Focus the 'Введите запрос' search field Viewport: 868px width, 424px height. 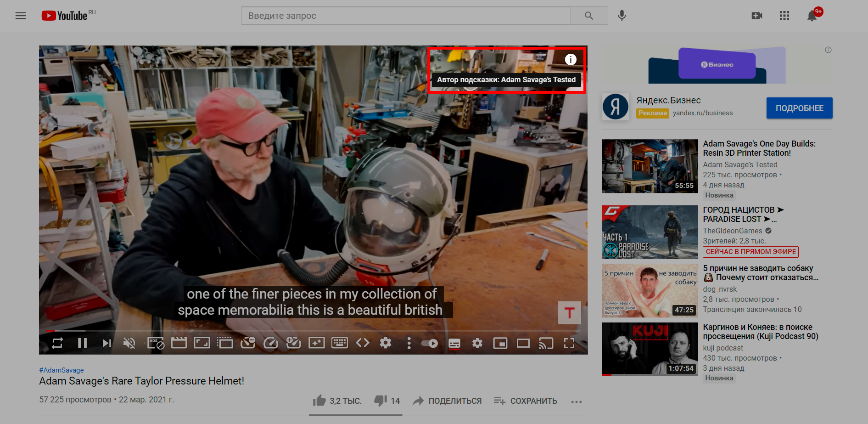pyautogui.click(x=406, y=16)
